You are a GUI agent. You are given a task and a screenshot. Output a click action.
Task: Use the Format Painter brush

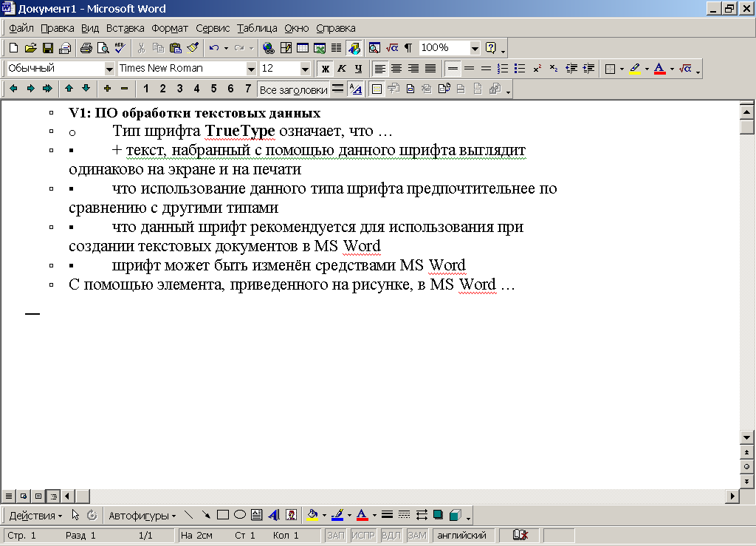click(193, 48)
